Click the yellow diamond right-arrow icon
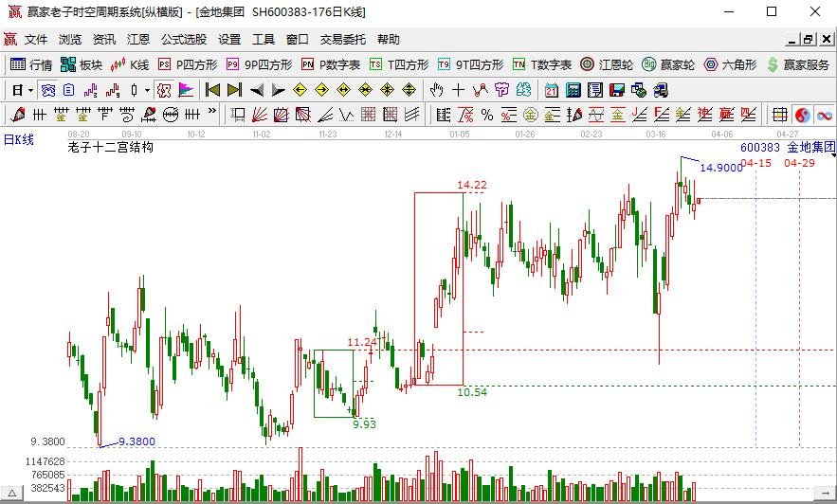 [x=322, y=90]
